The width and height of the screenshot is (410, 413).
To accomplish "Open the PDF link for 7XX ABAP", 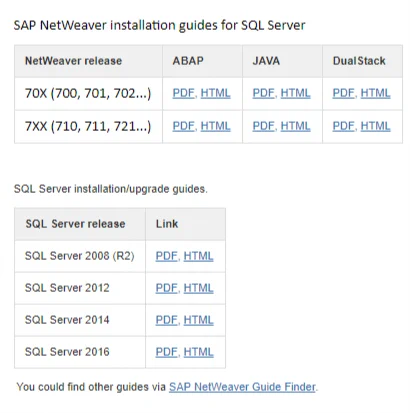I will [183, 126].
